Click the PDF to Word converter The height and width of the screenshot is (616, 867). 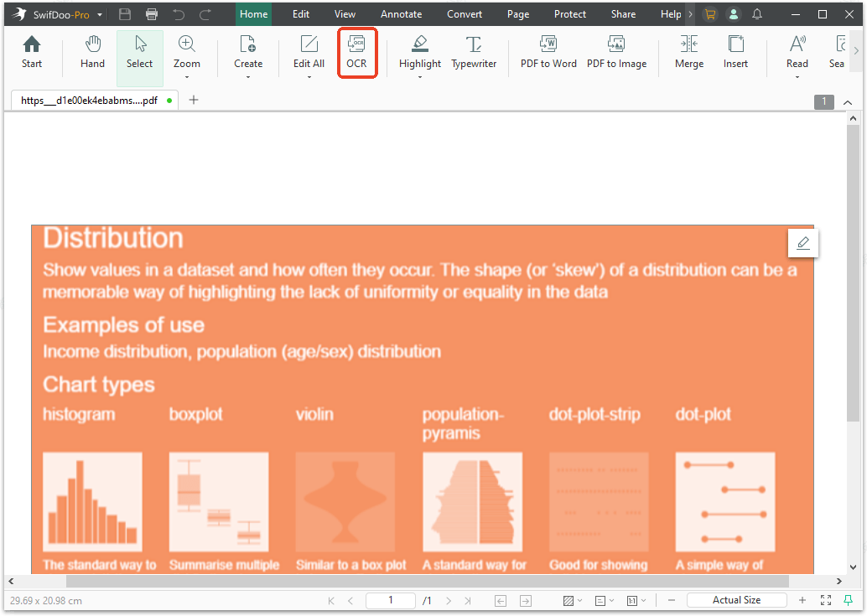[x=548, y=53]
